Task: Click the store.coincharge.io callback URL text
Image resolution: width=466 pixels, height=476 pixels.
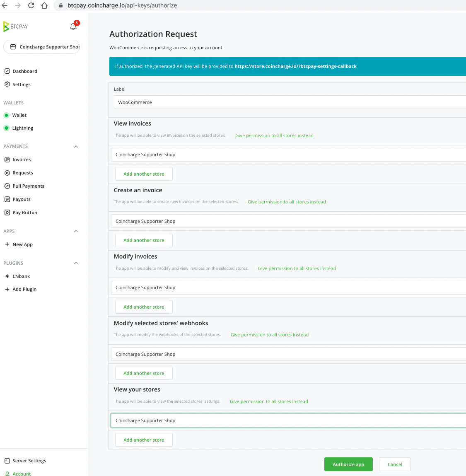Action: (296, 66)
